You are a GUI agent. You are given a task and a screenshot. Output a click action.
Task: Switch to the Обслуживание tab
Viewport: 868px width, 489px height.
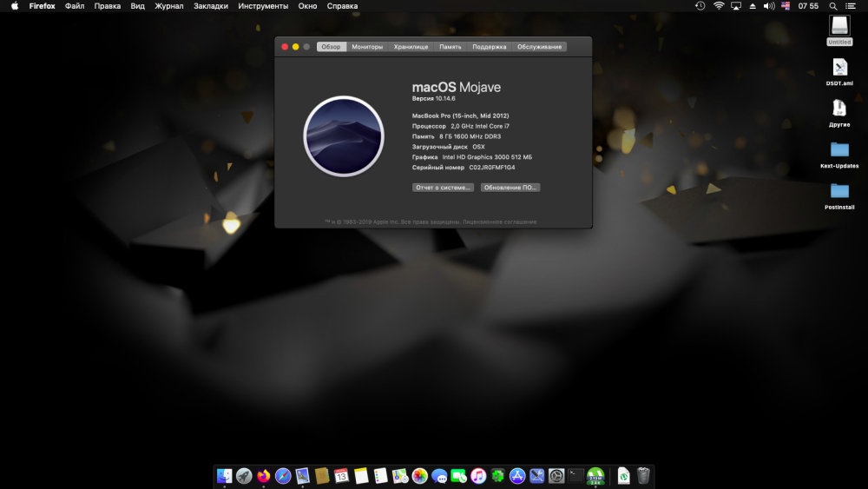point(539,47)
